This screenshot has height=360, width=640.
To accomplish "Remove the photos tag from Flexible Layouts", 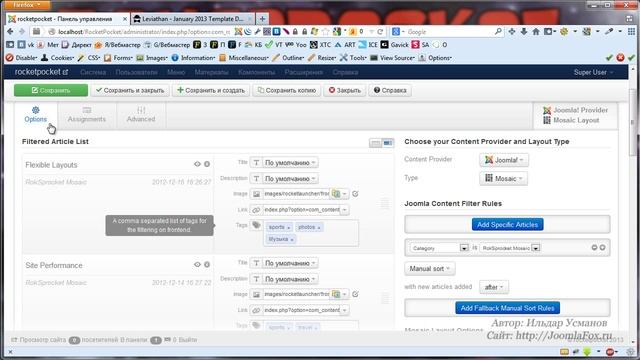I will pos(319,227).
